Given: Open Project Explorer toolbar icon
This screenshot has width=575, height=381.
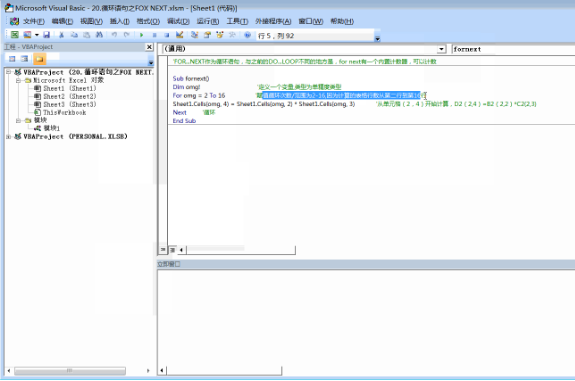Looking at the screenshot, I should tap(194, 35).
